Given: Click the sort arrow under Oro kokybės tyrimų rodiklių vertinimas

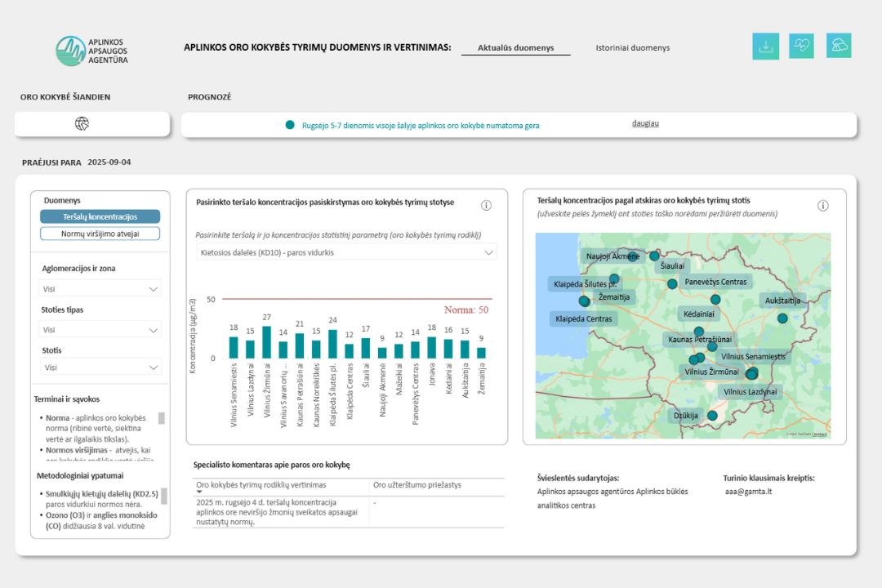Looking at the screenshot, I should pyautogui.click(x=200, y=492).
